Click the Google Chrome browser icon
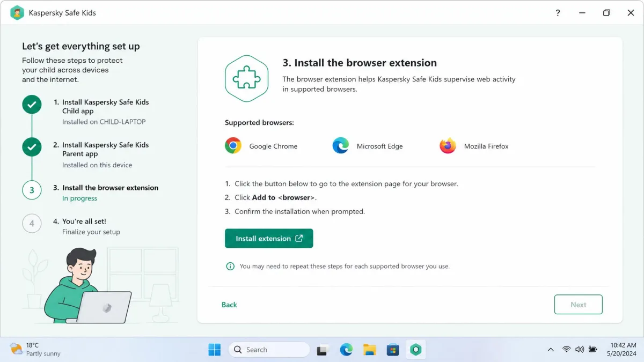The height and width of the screenshot is (362, 644). 233,146
